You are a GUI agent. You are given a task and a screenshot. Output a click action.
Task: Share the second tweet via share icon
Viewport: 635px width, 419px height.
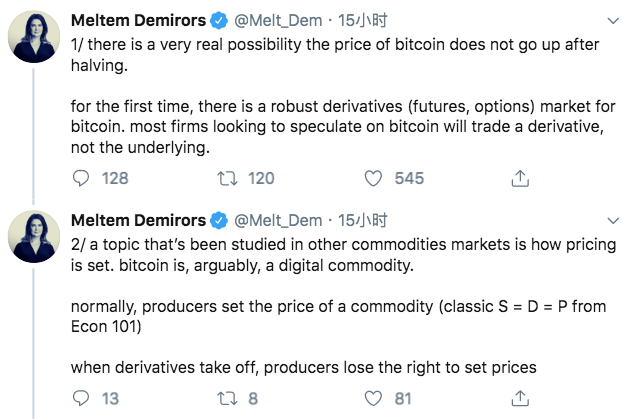[x=520, y=398]
